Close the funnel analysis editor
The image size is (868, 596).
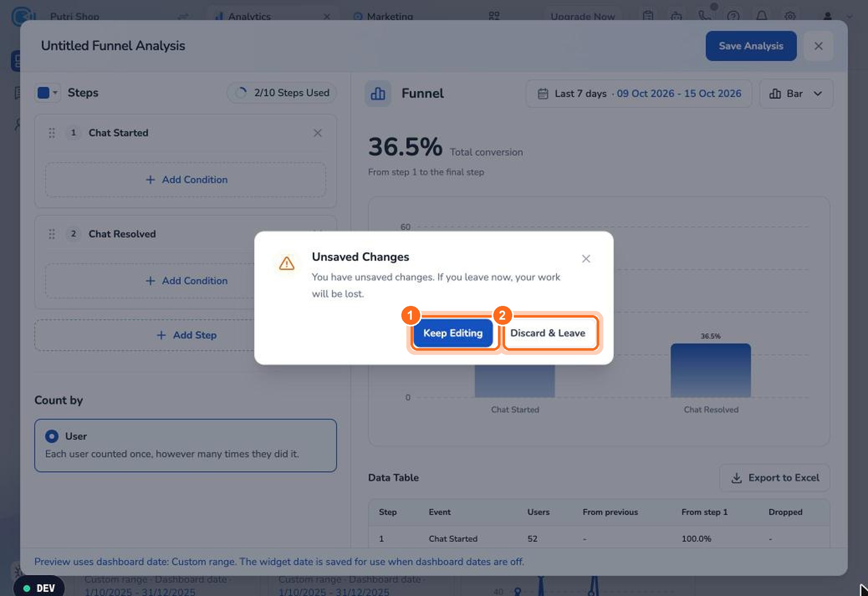tap(818, 46)
